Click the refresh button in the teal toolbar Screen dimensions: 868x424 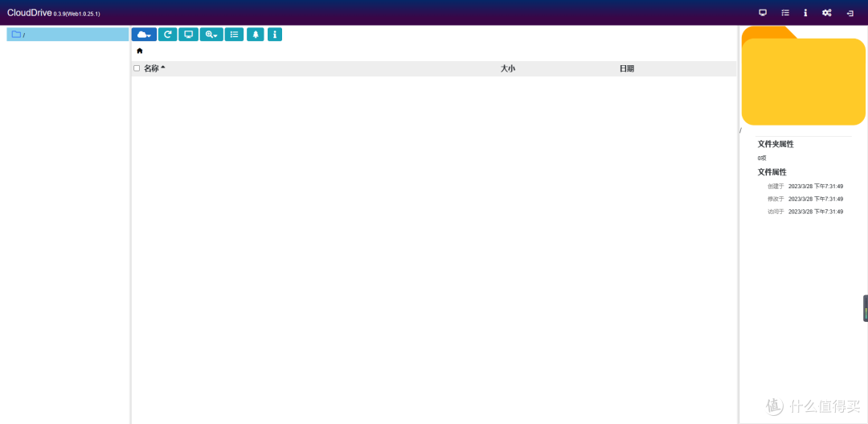click(167, 35)
